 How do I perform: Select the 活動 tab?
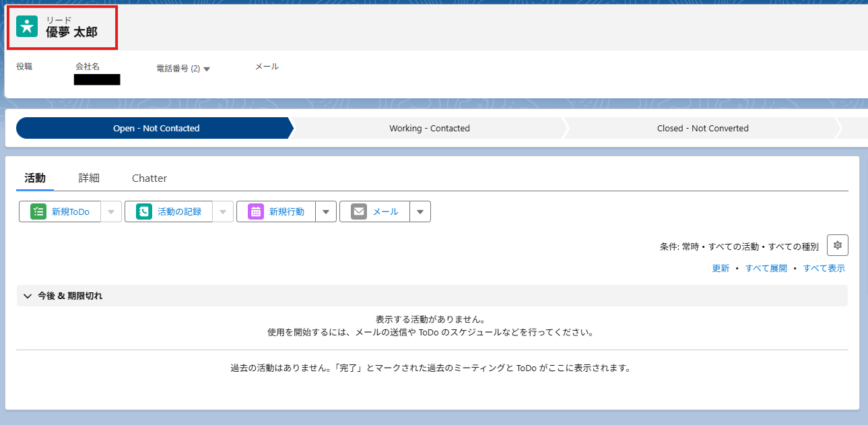point(35,178)
